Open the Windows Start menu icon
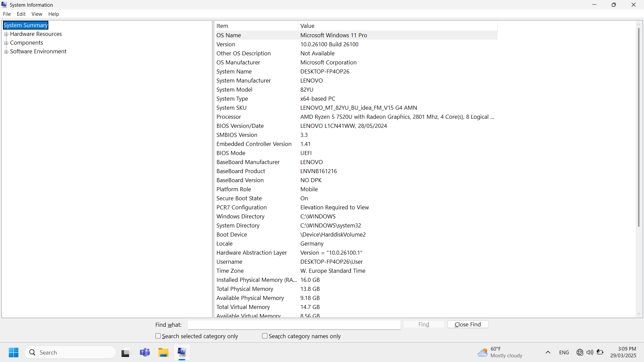 (13, 352)
